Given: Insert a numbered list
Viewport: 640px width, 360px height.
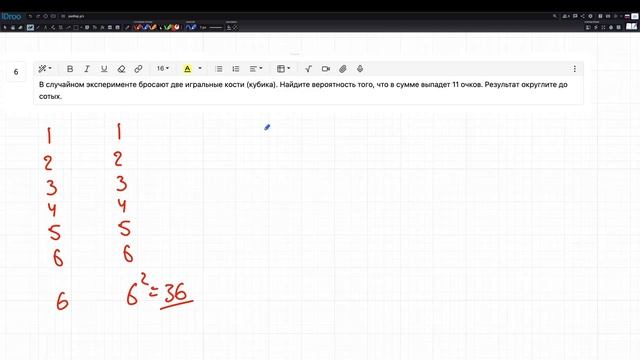Looking at the screenshot, I should [236, 69].
